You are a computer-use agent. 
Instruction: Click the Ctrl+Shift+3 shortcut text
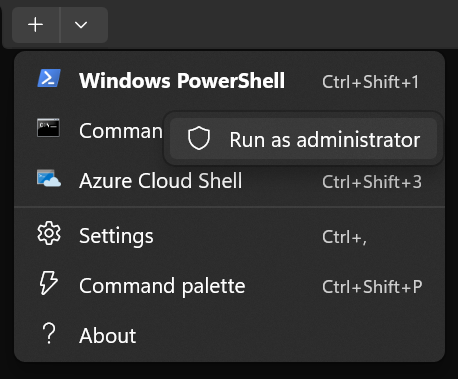pyautogui.click(x=372, y=182)
